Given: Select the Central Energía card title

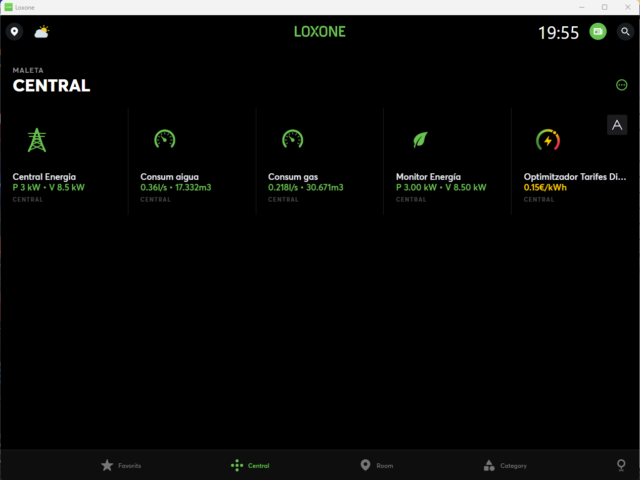Looking at the screenshot, I should point(44,177).
